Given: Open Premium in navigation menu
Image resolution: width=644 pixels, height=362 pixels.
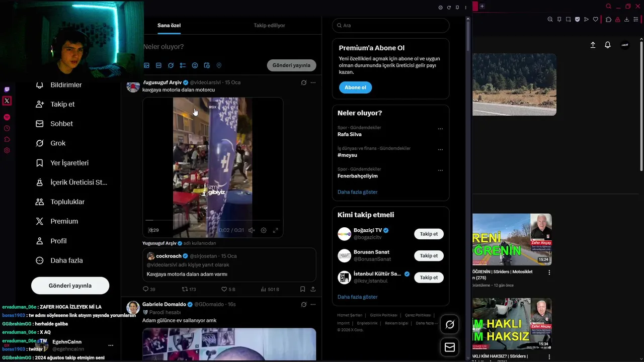Looking at the screenshot, I should (x=57, y=221).
